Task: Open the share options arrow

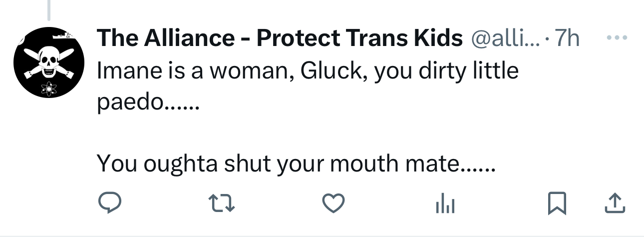Action: tap(616, 203)
